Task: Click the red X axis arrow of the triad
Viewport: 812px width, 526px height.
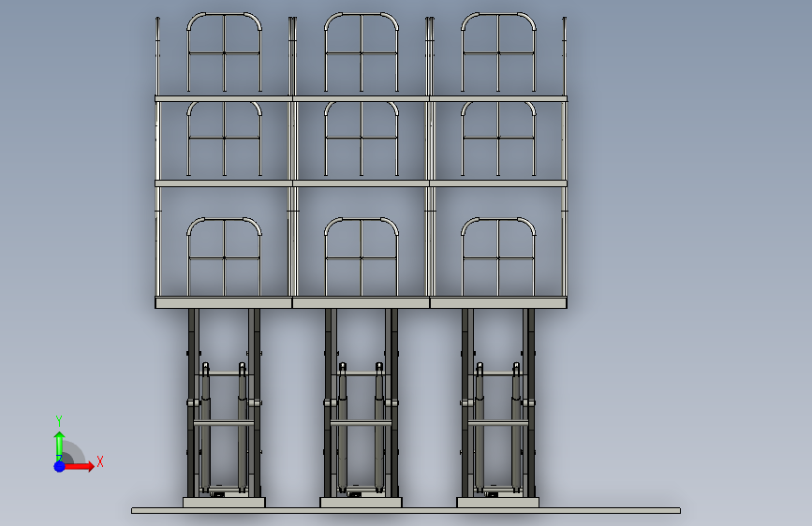Action: 79,466
